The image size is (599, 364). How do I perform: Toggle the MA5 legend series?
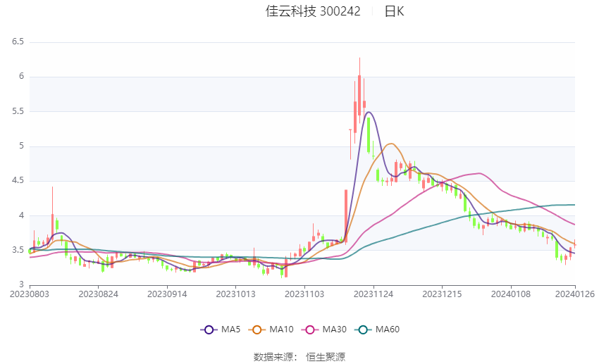(x=221, y=330)
